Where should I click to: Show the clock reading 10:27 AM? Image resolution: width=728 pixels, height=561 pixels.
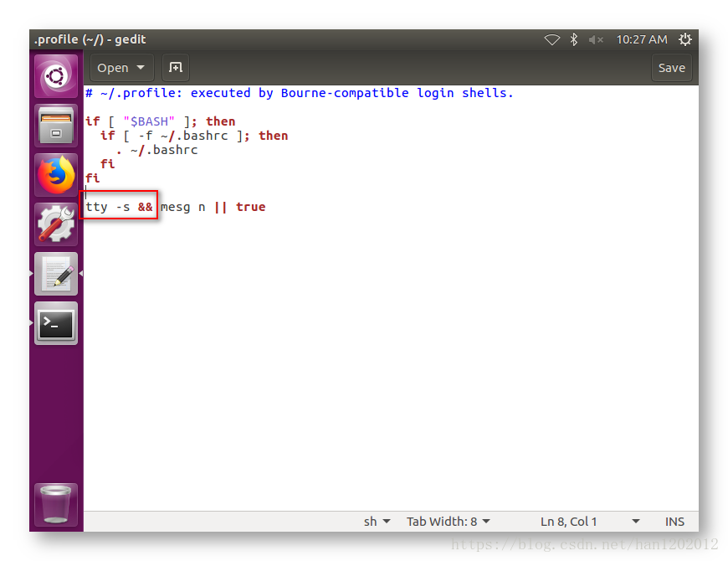[x=642, y=39]
